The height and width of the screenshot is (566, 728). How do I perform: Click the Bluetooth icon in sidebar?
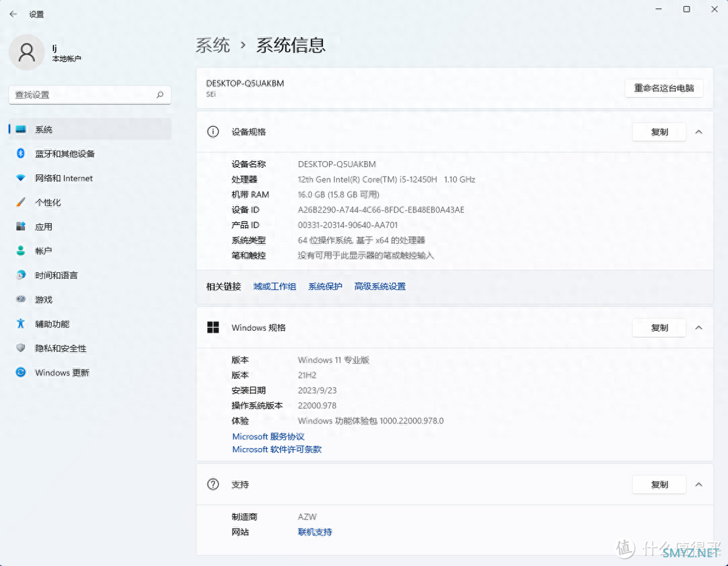click(x=20, y=153)
